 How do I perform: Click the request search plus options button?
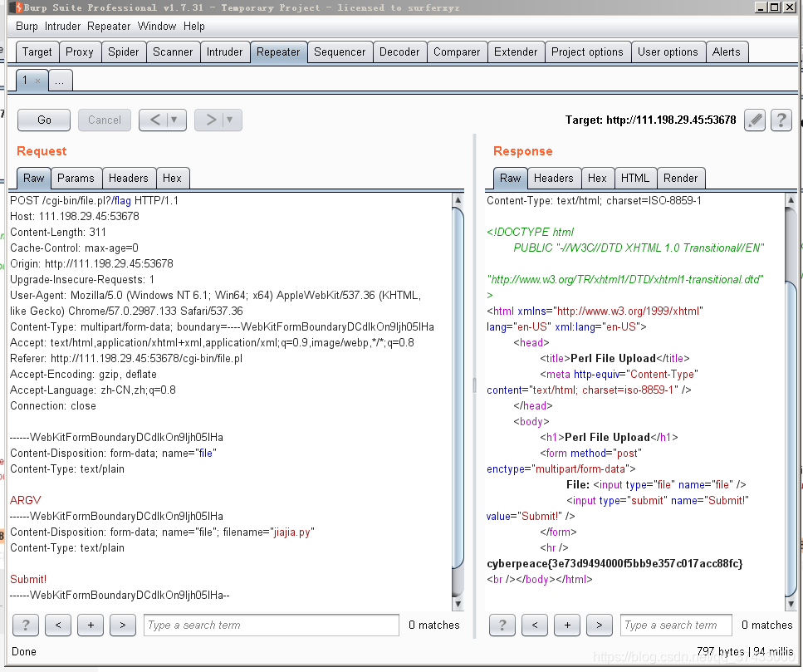[91, 625]
